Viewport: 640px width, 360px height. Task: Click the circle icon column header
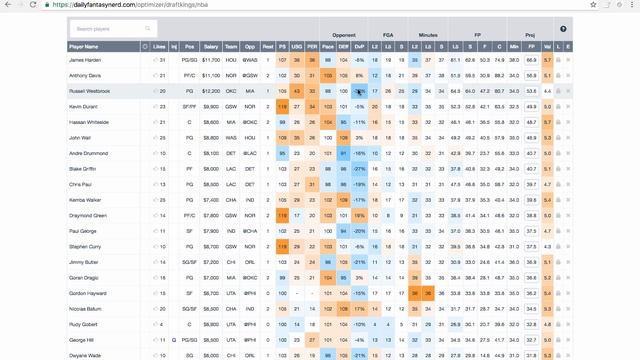click(145, 47)
